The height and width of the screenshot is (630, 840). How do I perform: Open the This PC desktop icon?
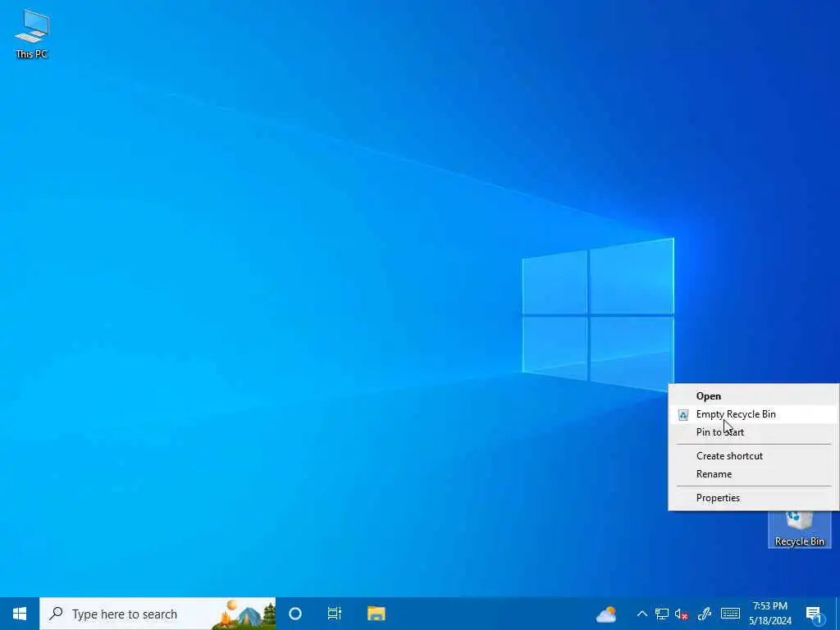(32, 34)
